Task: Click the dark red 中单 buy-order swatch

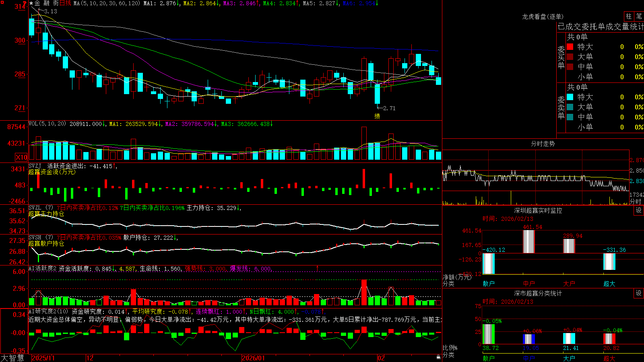Action: coord(570,67)
